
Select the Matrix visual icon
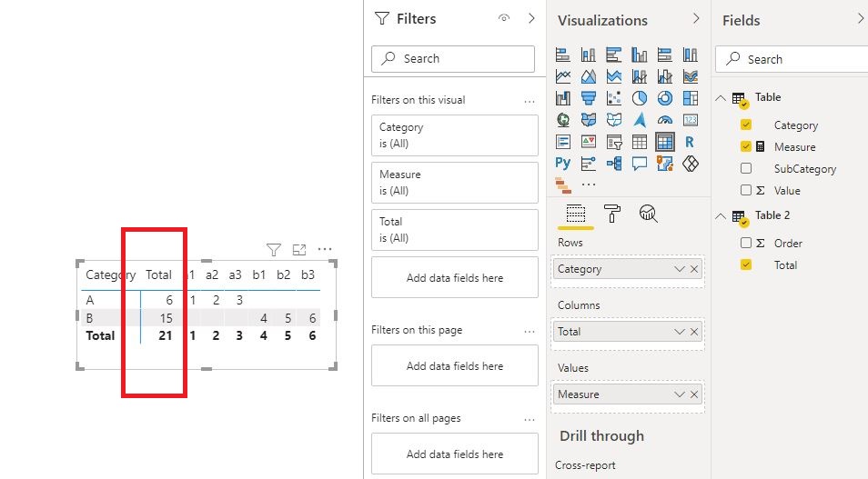(665, 142)
